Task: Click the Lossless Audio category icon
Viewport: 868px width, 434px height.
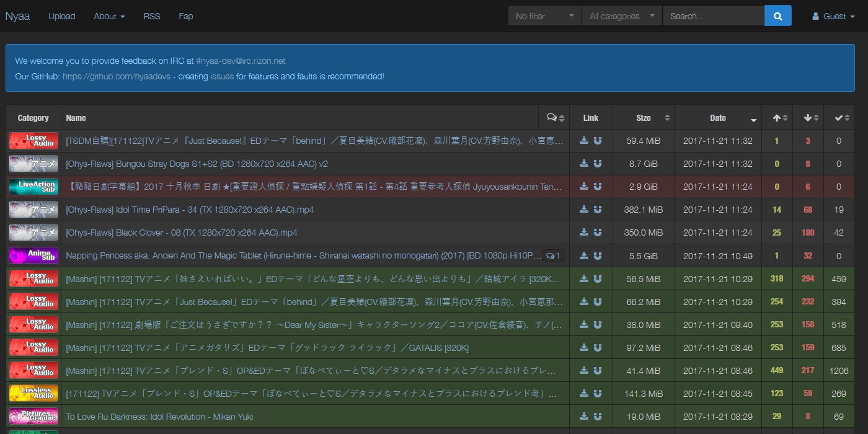Action: point(33,393)
